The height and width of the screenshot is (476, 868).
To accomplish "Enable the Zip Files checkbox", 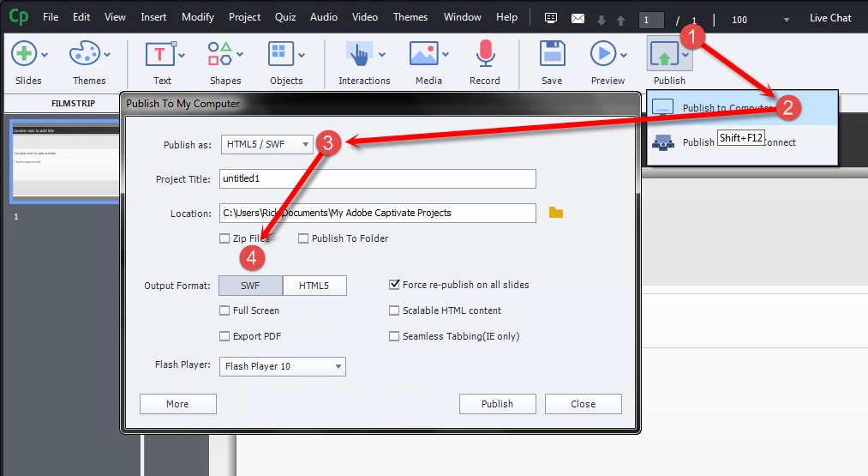I will tap(224, 238).
